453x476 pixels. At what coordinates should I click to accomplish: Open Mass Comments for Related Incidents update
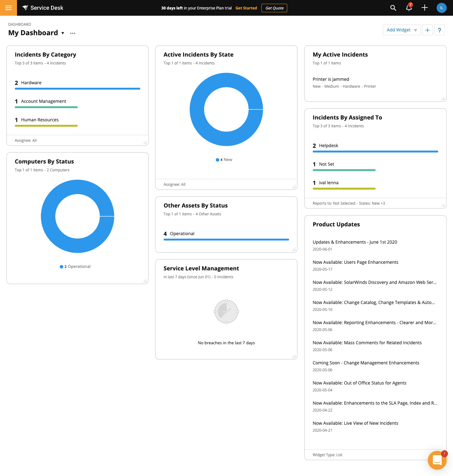pos(367,343)
